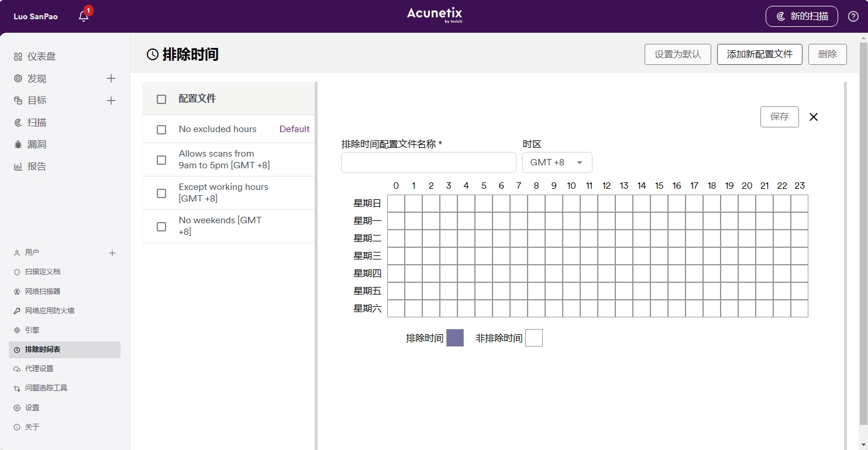The image size is (868, 450).
Task: Close the profile editor with the X
Action: (x=814, y=117)
